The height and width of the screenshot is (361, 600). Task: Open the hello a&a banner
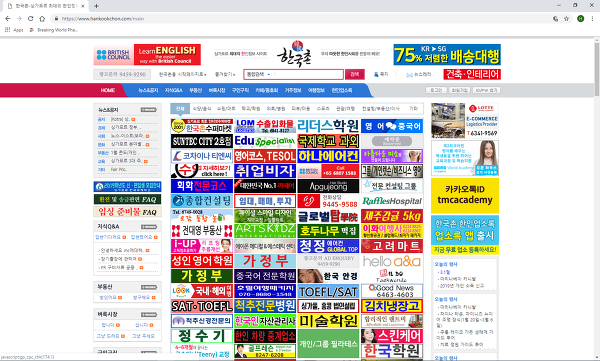point(392,261)
